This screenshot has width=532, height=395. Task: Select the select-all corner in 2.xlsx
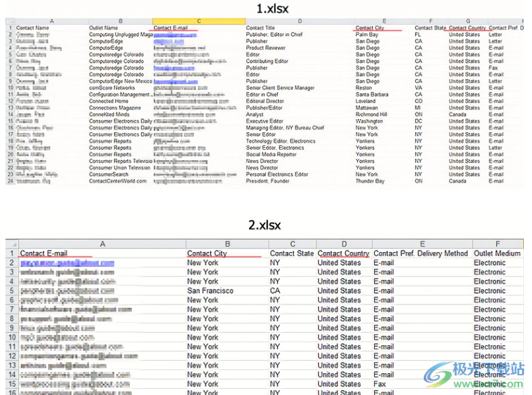[x=12, y=244]
